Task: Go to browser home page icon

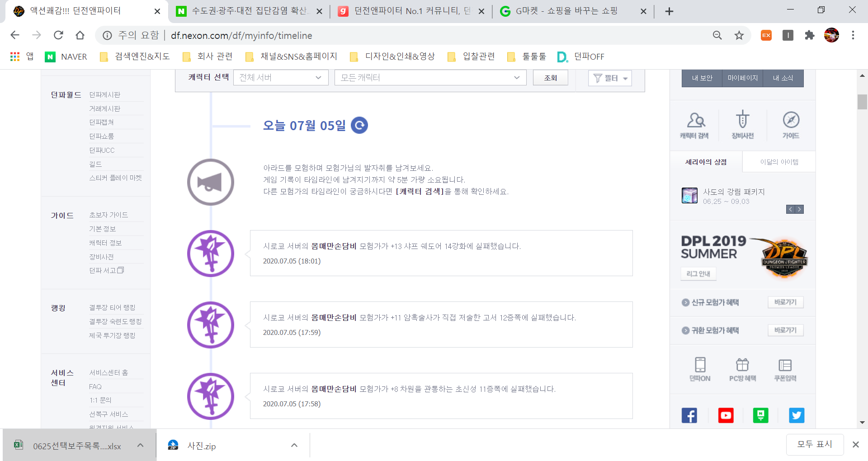Action: coord(80,35)
